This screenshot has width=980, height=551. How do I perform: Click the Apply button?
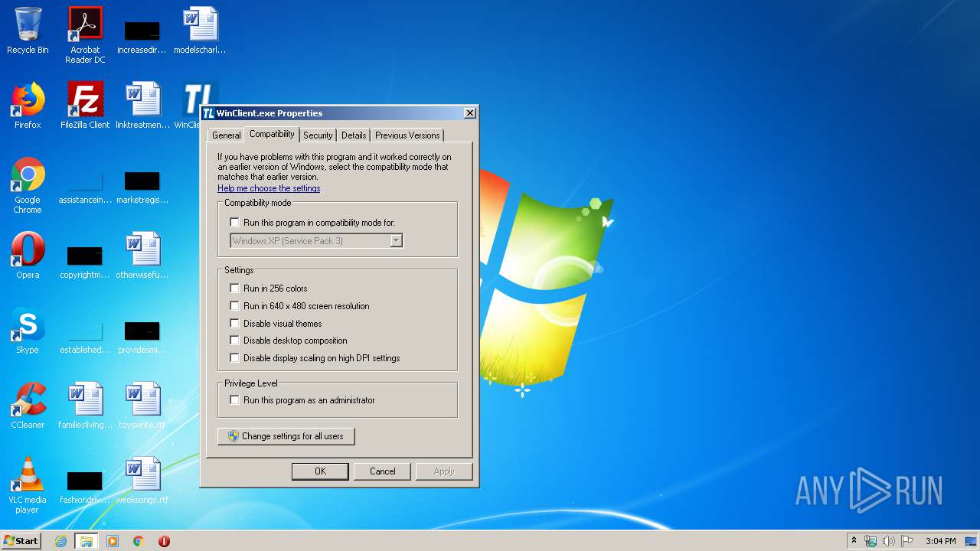(x=444, y=471)
